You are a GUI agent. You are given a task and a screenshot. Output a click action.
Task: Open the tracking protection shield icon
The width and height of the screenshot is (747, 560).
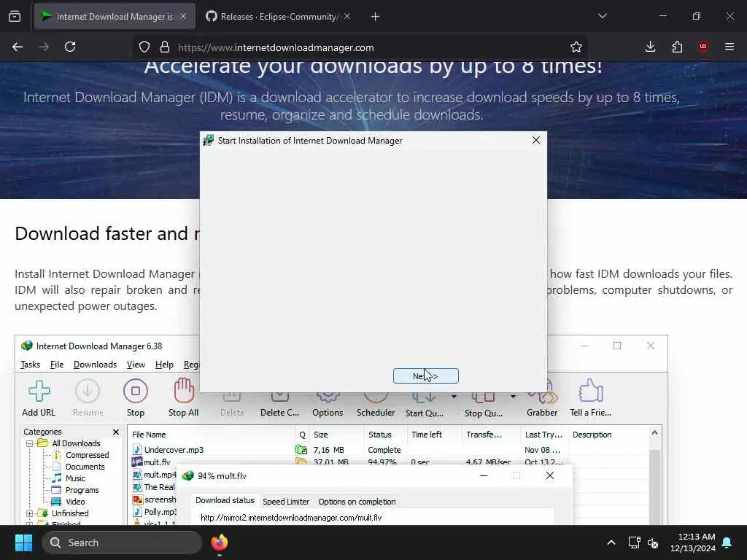coord(144,47)
